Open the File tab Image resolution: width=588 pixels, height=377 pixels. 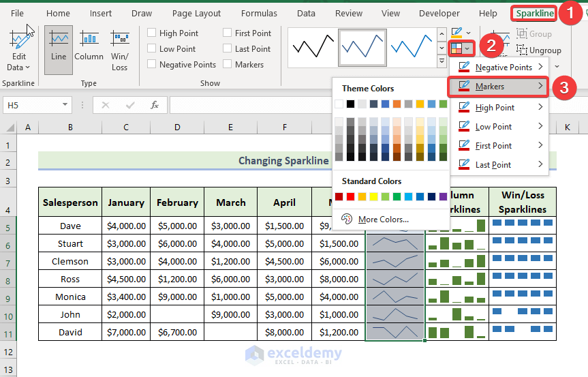[x=17, y=14]
